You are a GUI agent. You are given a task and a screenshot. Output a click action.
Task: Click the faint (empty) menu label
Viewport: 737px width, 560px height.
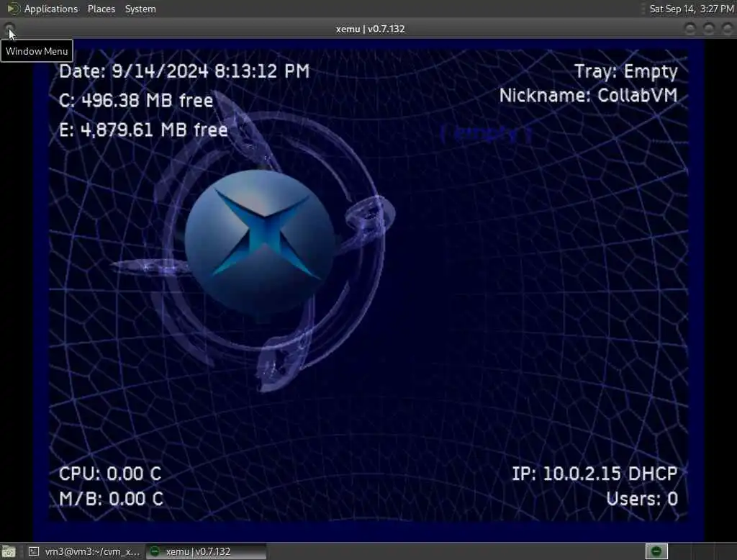[x=487, y=135]
